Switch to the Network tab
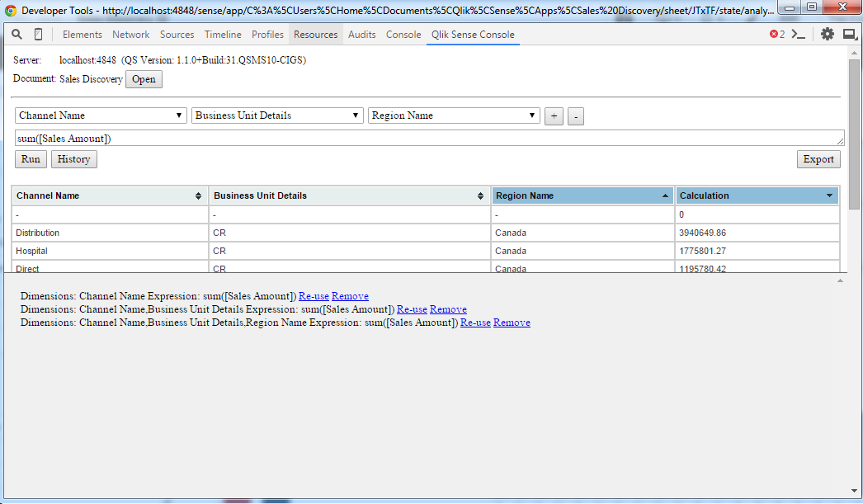 pyautogui.click(x=131, y=34)
